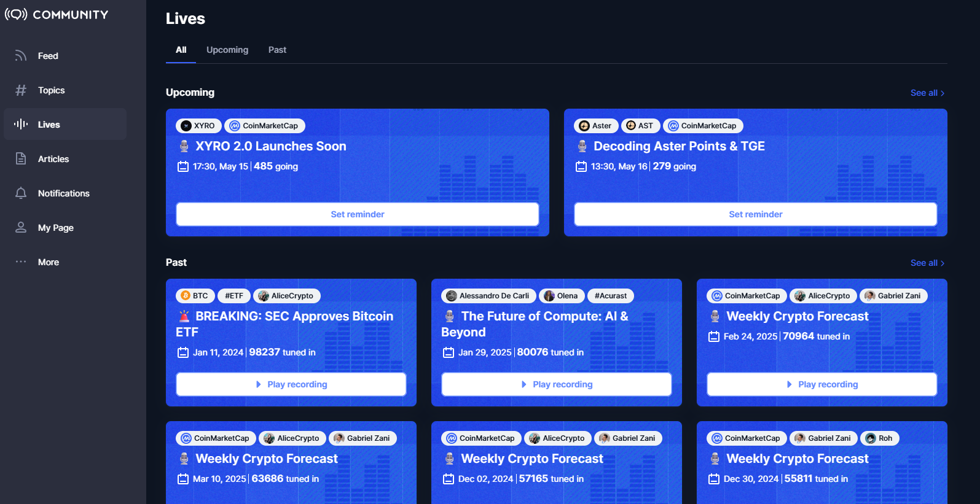The height and width of the screenshot is (504, 980).
Task: Open Notifications in the sidebar
Action: (65, 193)
